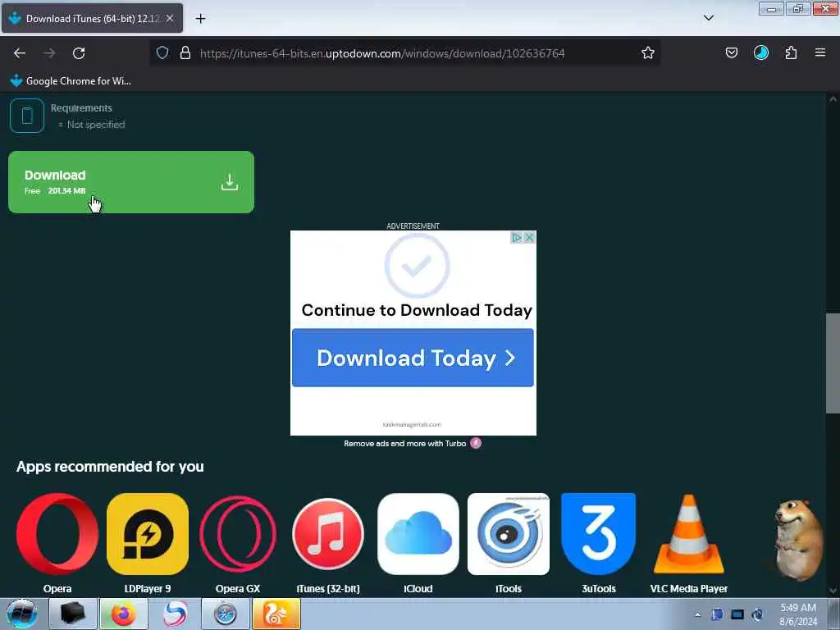
Task: Select the Download iTunes (64-bit) tab
Action: pos(92,18)
